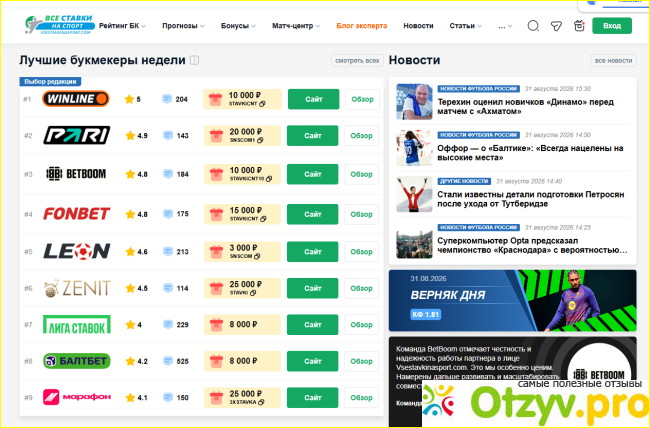This screenshot has width=650, height=428.
Task: Open the search magnifier icon
Action: [533, 26]
